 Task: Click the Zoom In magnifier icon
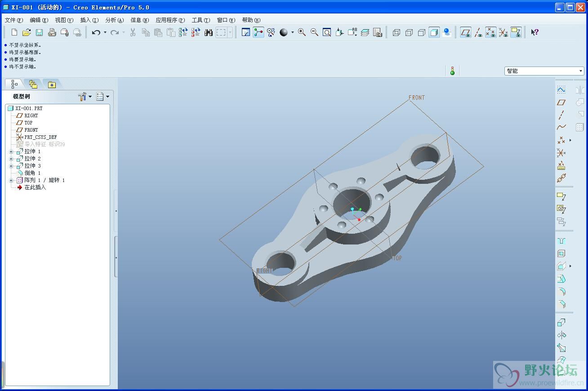(x=302, y=32)
